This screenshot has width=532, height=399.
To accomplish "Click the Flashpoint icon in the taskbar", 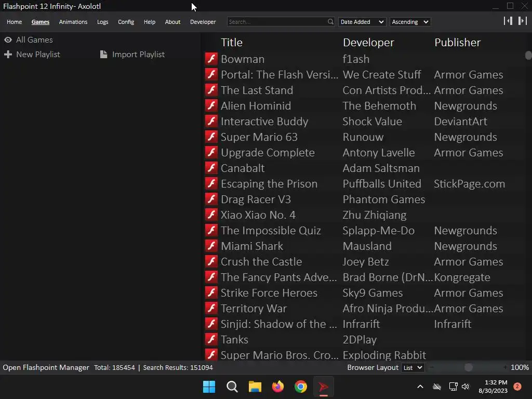I will 323,387.
